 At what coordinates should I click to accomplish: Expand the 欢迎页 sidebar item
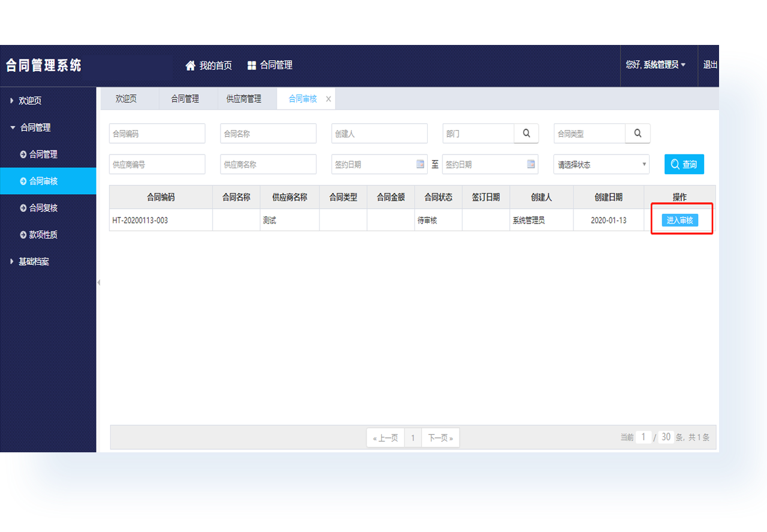pos(30,101)
